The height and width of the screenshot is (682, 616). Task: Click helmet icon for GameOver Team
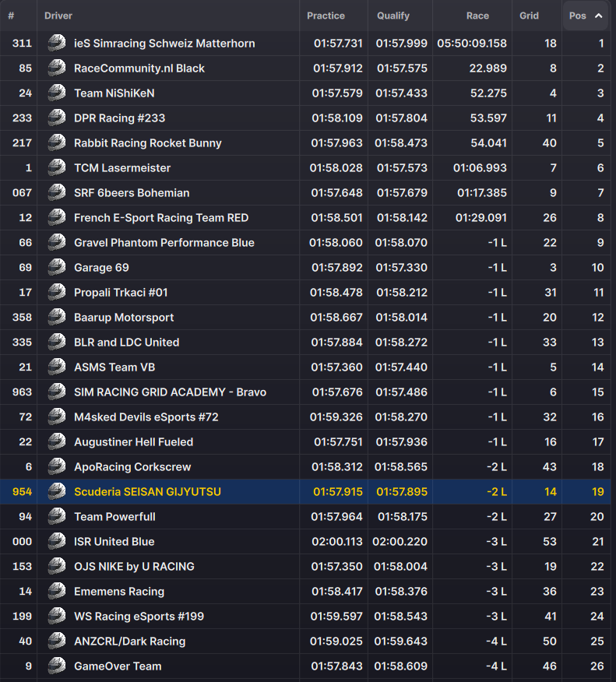point(57,666)
